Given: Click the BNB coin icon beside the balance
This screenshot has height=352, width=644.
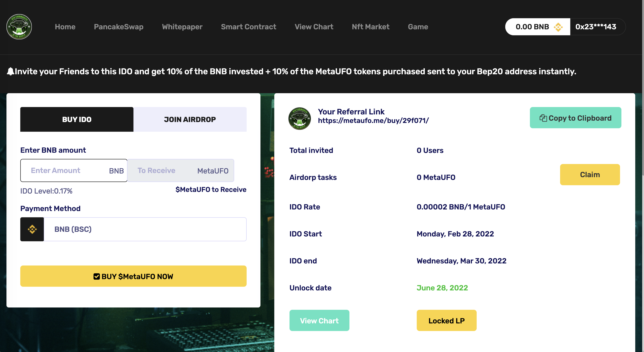Looking at the screenshot, I should click(558, 27).
